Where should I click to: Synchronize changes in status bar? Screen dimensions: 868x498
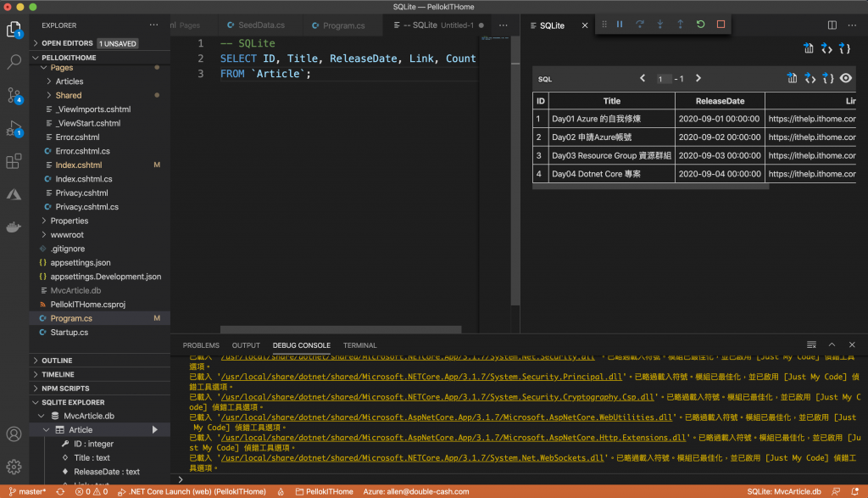(60, 491)
